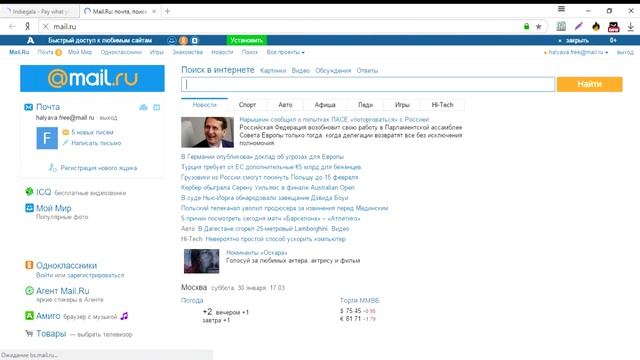Click the ICQ flower icon
Viewport: 640px width, 360px height.
pyautogui.click(x=29, y=191)
